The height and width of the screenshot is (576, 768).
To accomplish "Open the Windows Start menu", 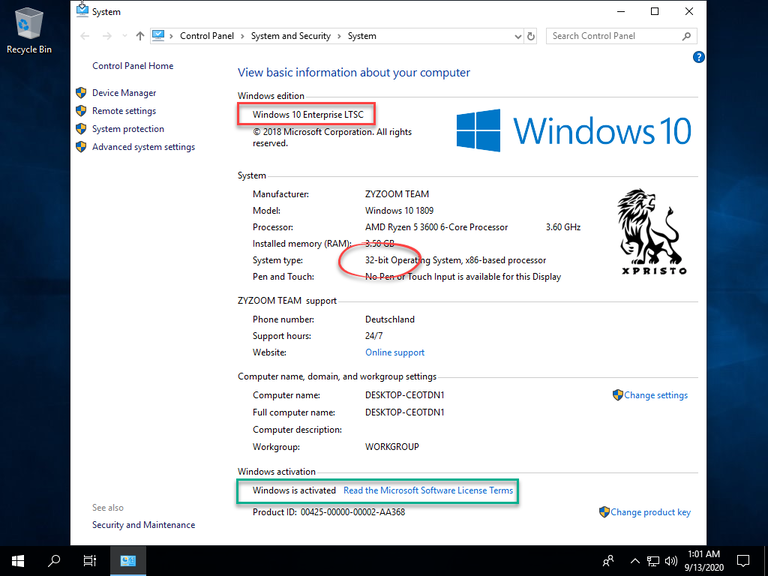I will tap(18, 560).
